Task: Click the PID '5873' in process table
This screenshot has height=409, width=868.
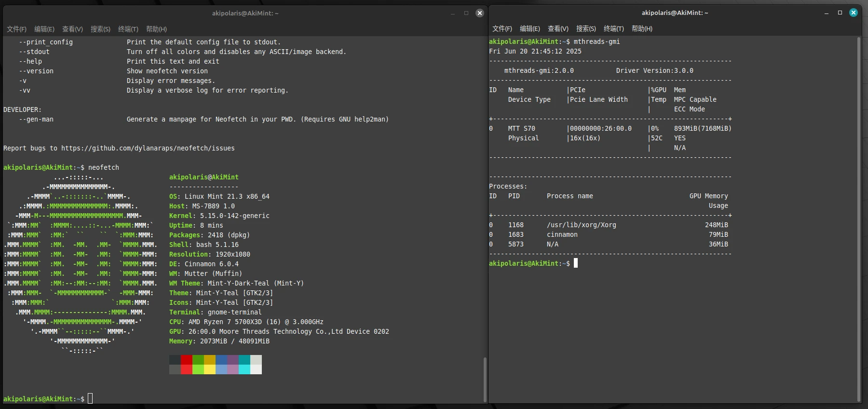Action: click(x=516, y=244)
